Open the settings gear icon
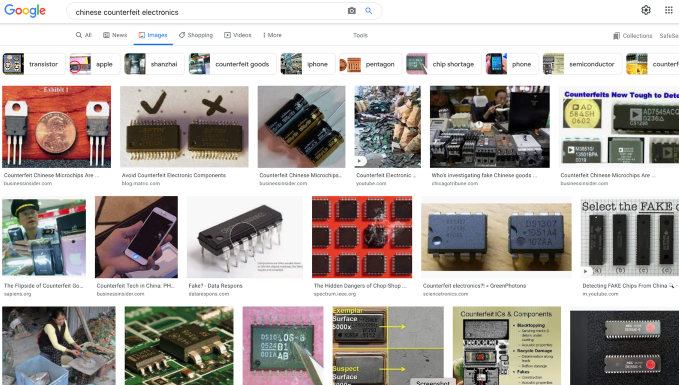Viewport: 679px width, 385px height. click(646, 10)
